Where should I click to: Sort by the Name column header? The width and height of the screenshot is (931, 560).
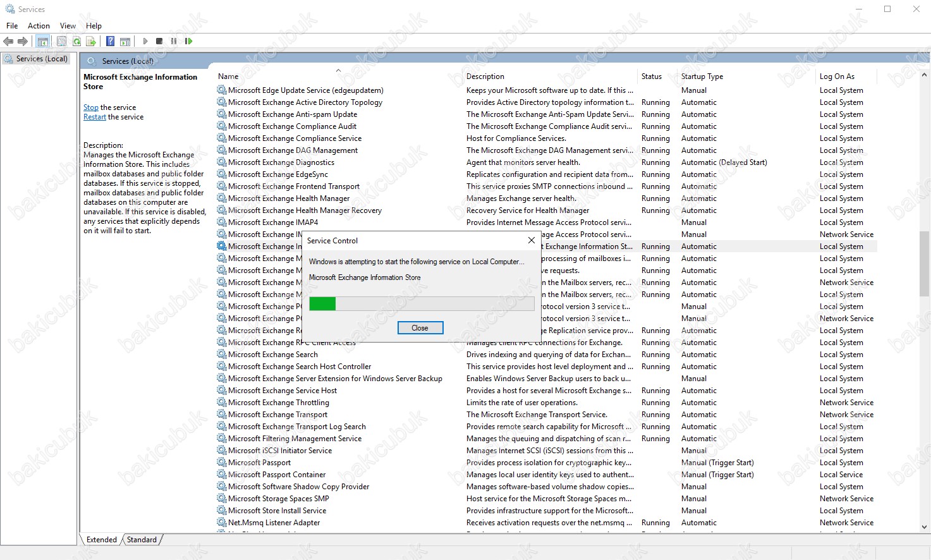(x=338, y=76)
